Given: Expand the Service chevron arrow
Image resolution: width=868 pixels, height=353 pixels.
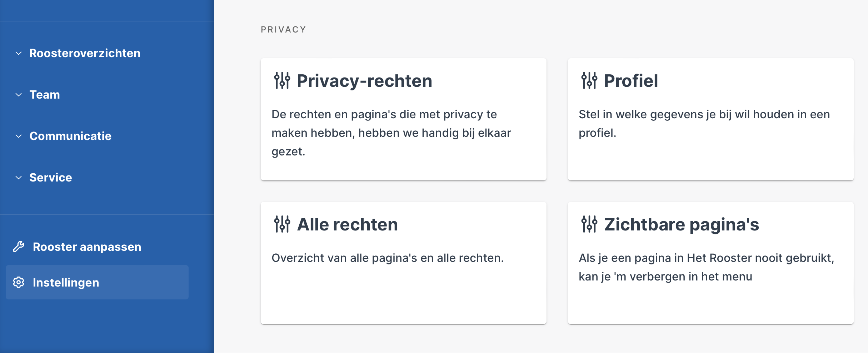Looking at the screenshot, I should click(19, 178).
